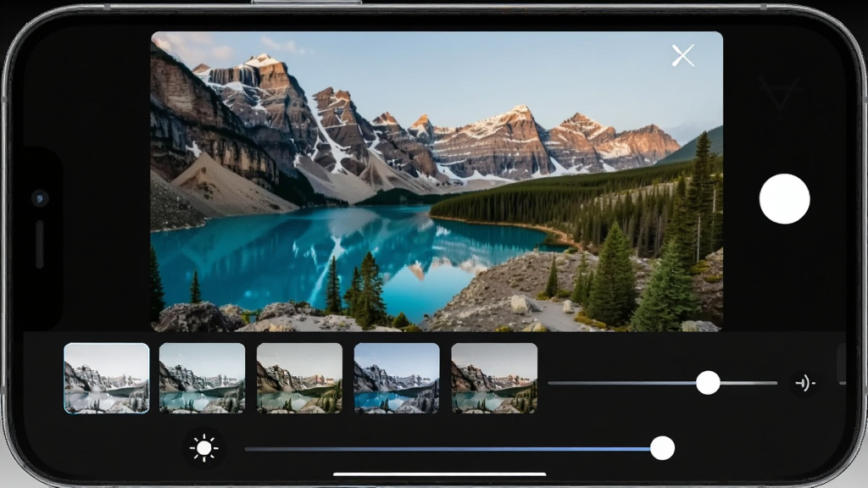Tap the dimmed funnel filter icon above shutter

tap(780, 93)
